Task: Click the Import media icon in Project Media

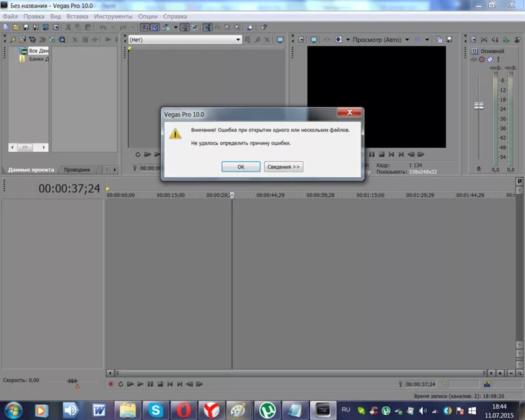Action: pyautogui.click(x=22, y=39)
